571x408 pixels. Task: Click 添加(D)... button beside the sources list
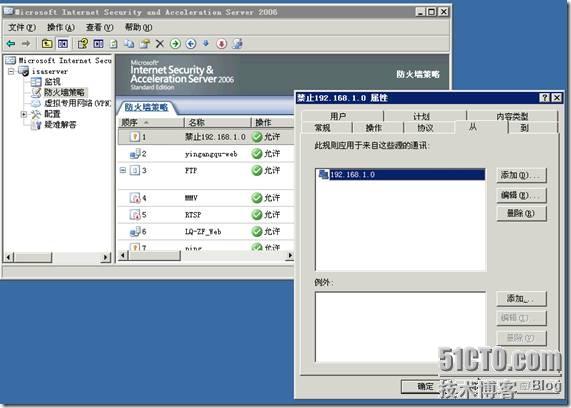pyautogui.click(x=521, y=175)
